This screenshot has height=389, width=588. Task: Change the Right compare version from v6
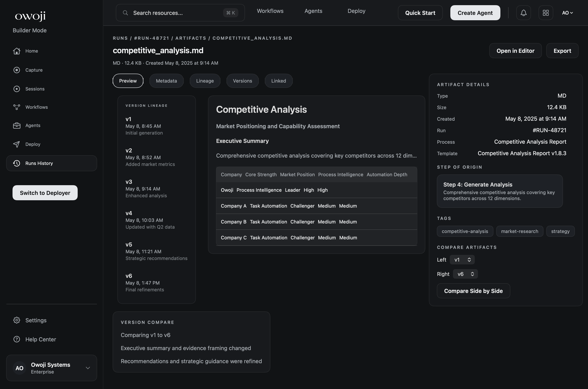465,274
